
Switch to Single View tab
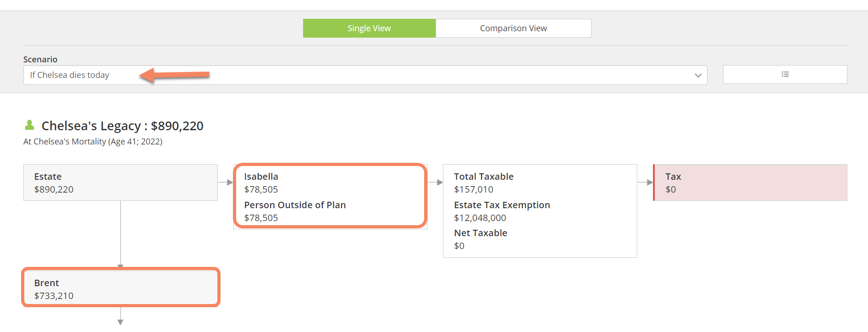click(369, 28)
